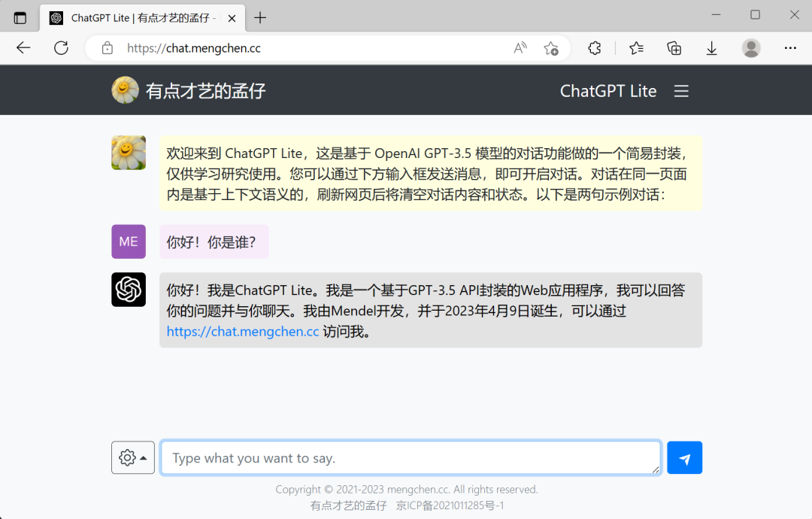The width and height of the screenshot is (812, 519).
Task: Click the OpenAI logo avatar beside reply
Action: 129,290
